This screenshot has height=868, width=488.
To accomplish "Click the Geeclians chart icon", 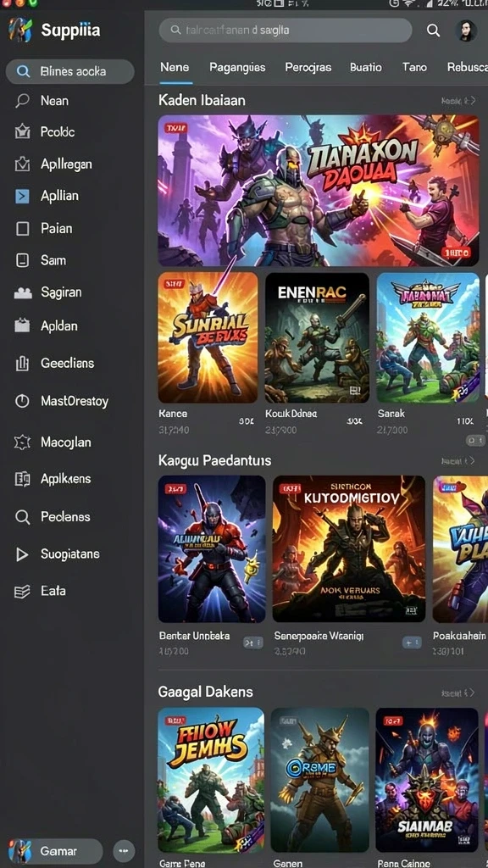I will [22, 364].
